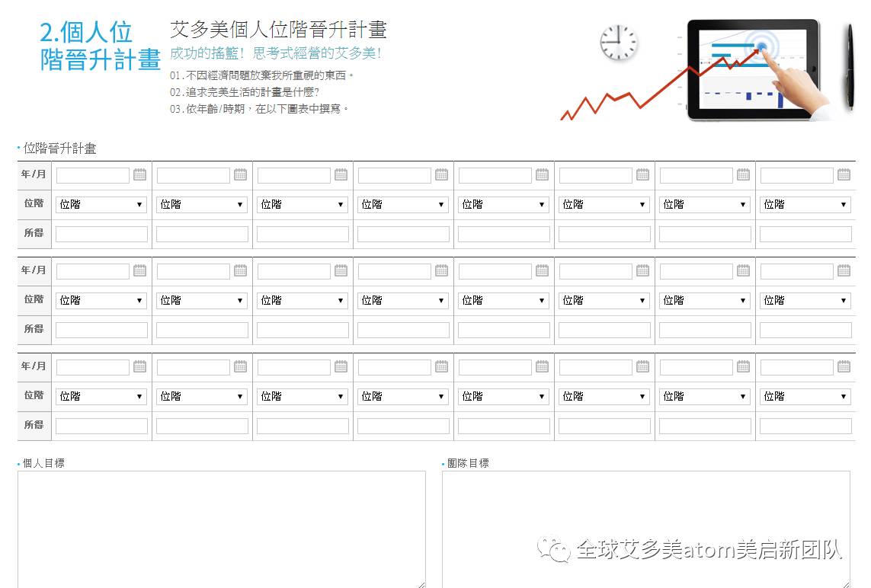Show date picker in third table, column 3
This screenshot has width=871, height=588.
click(x=341, y=366)
